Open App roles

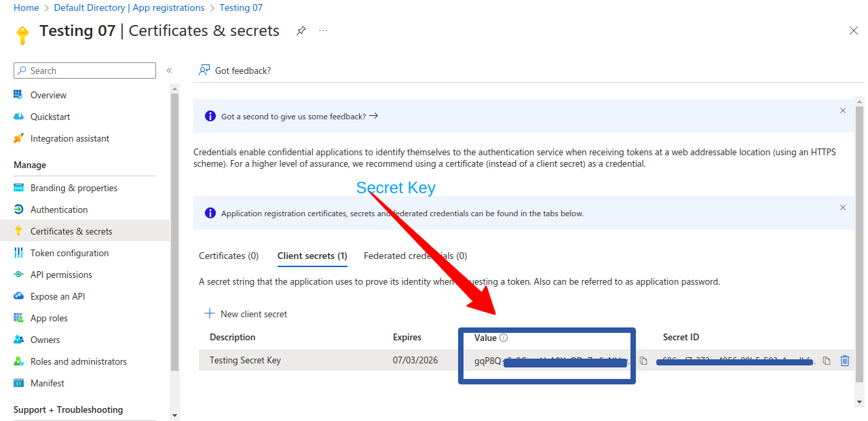[50, 317]
